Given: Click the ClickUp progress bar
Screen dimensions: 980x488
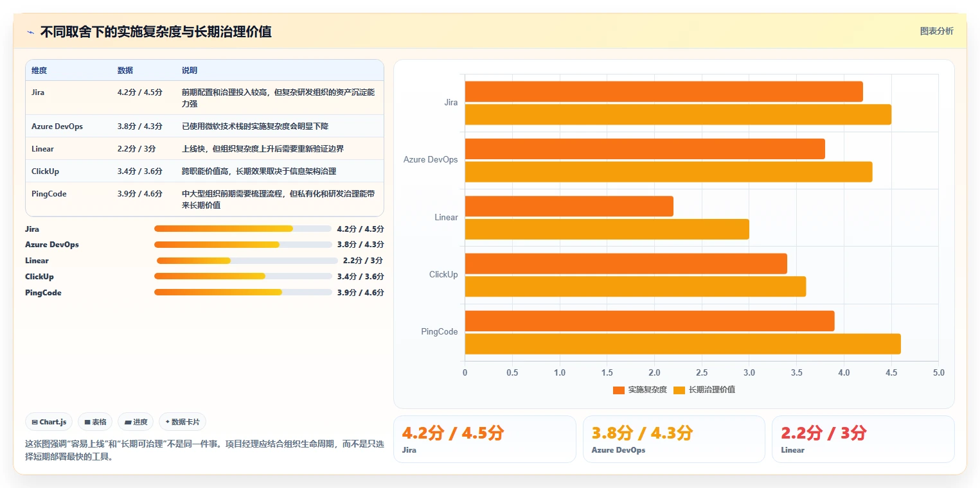Looking at the screenshot, I should (x=243, y=277).
